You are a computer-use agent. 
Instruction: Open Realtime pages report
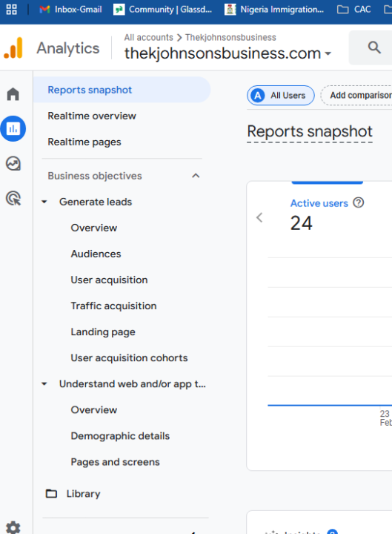click(84, 142)
